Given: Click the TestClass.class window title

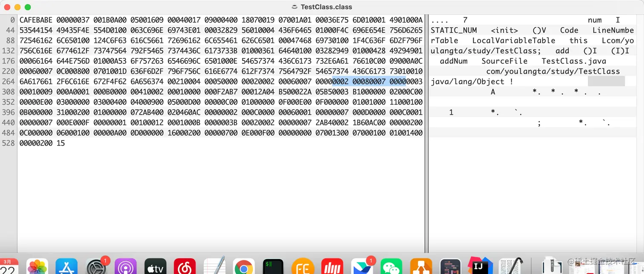Looking at the screenshot, I should 326,7.
